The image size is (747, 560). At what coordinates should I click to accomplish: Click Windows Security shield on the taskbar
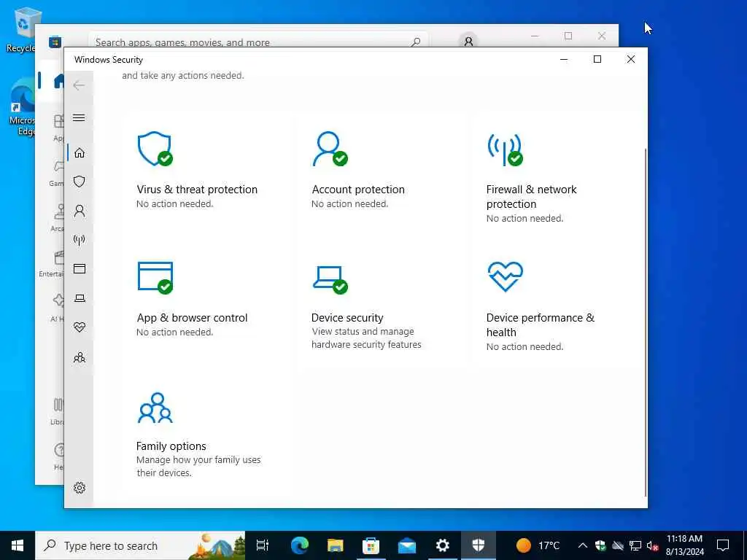(x=479, y=545)
